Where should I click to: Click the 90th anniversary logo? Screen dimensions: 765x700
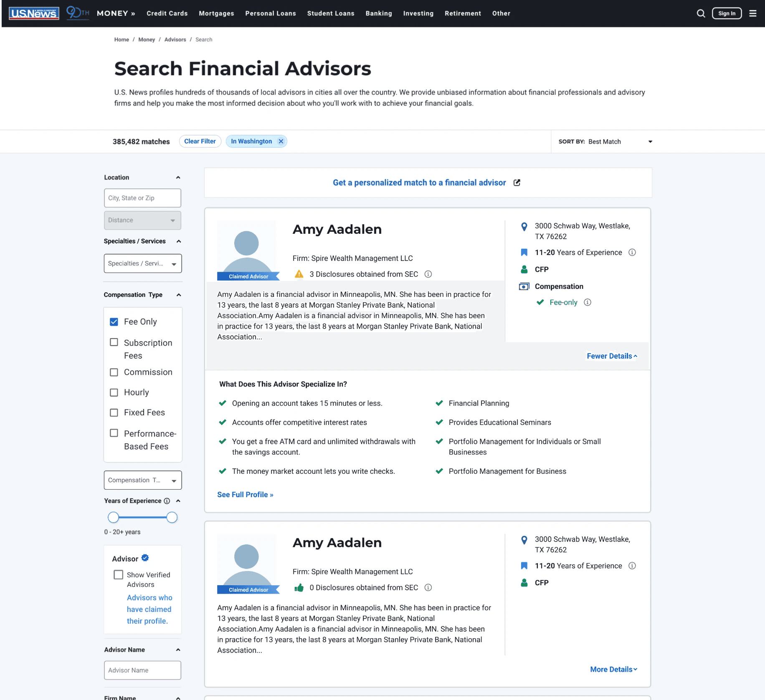[x=78, y=13]
